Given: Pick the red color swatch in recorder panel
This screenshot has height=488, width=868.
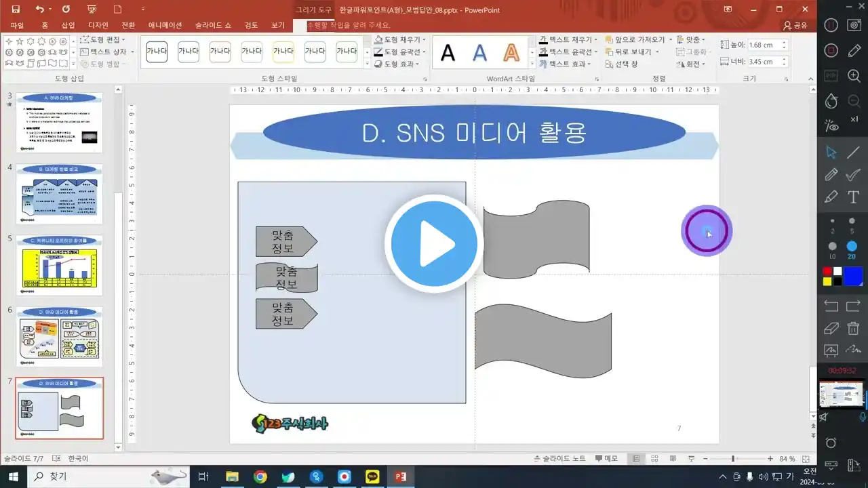Looking at the screenshot, I should [x=827, y=271].
